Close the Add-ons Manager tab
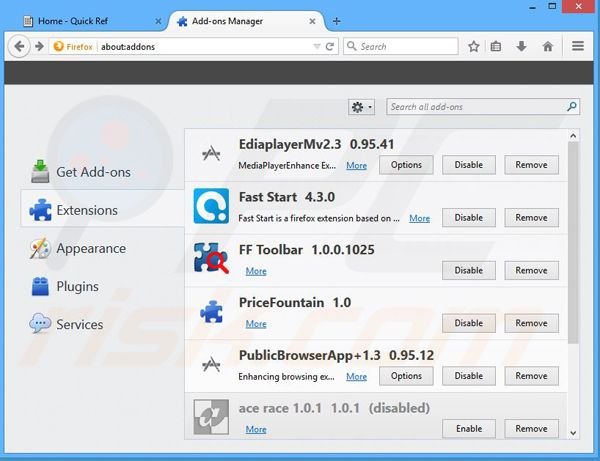 click(312, 21)
